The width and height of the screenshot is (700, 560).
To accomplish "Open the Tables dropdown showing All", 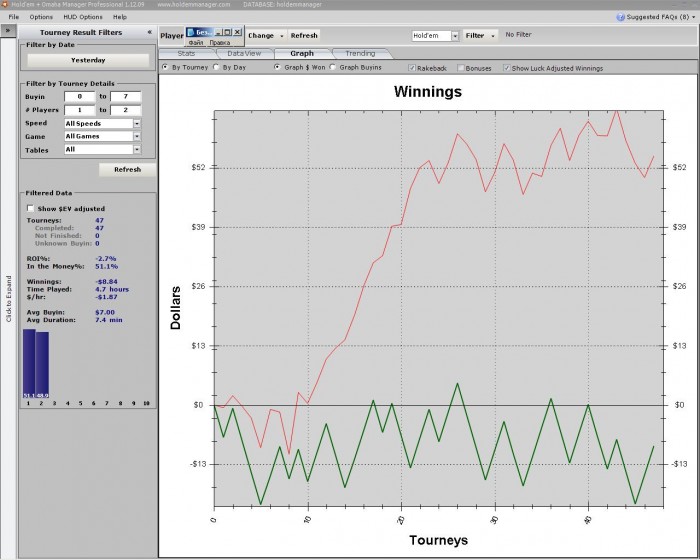I will tap(137, 150).
